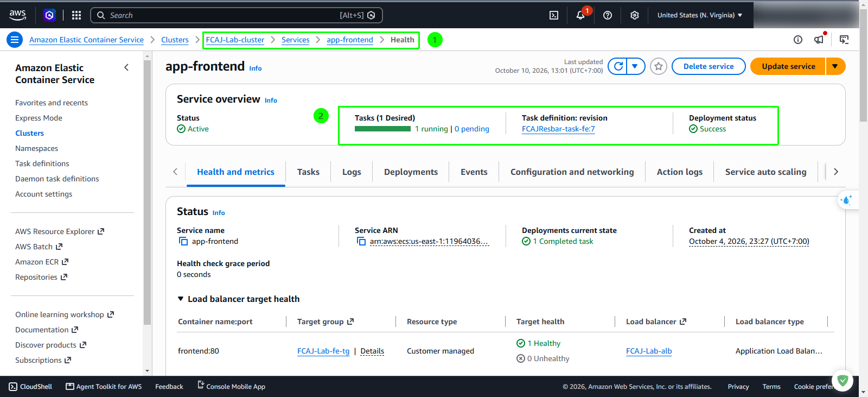The image size is (868, 397).
Task: Open the AWS home logo
Action: tap(17, 15)
